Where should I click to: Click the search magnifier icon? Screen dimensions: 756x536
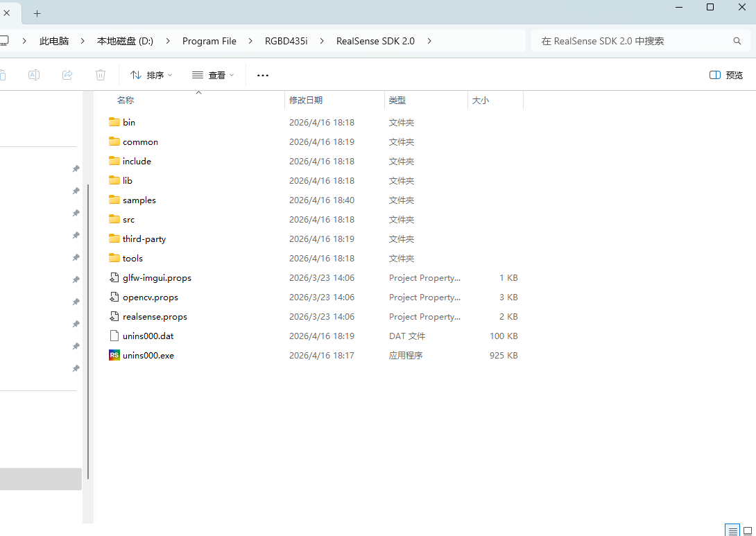pyautogui.click(x=737, y=41)
